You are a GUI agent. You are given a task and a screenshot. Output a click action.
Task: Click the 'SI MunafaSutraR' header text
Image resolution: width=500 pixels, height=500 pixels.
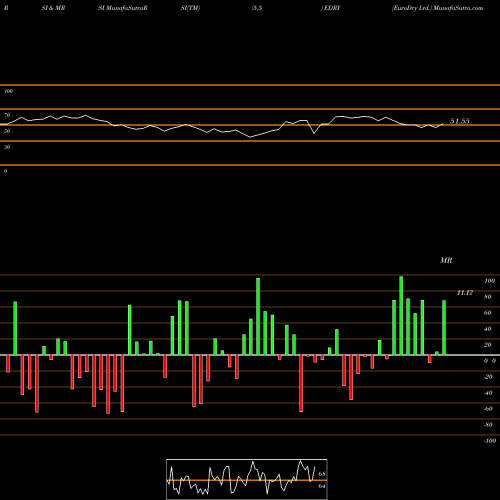[x=123, y=8]
